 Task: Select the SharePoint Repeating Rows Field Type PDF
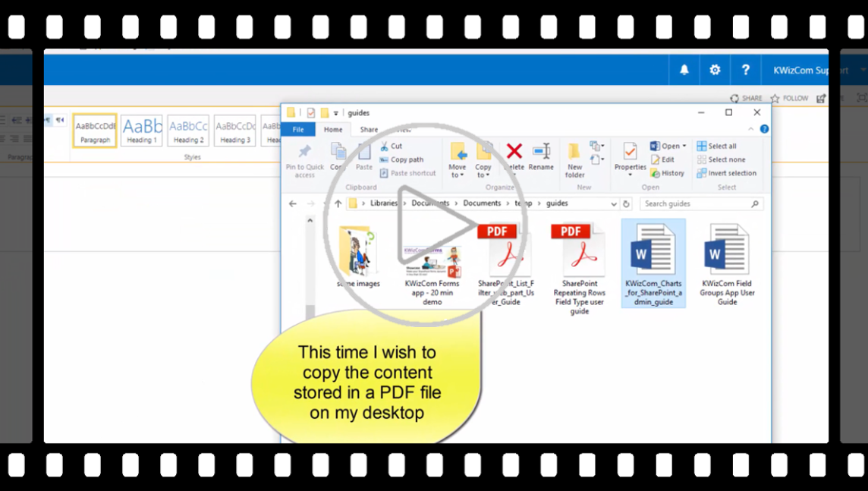[x=579, y=268]
